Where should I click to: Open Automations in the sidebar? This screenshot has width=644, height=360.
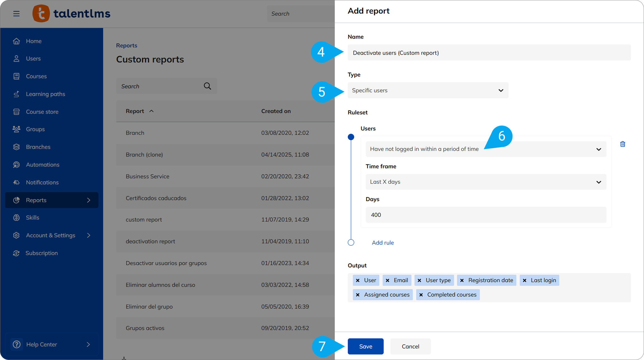tap(43, 165)
